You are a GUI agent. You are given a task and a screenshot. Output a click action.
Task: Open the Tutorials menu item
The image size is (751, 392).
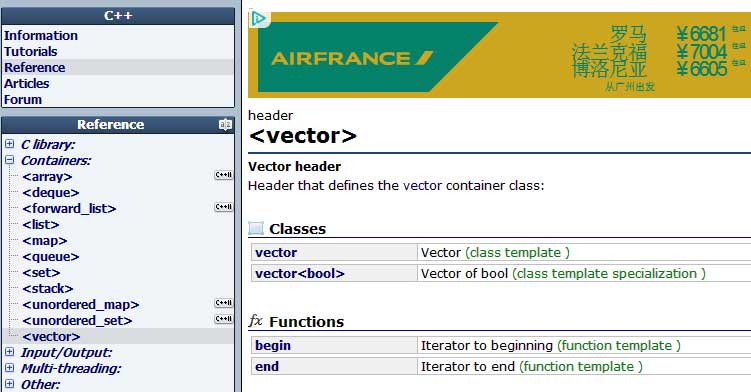[31, 51]
